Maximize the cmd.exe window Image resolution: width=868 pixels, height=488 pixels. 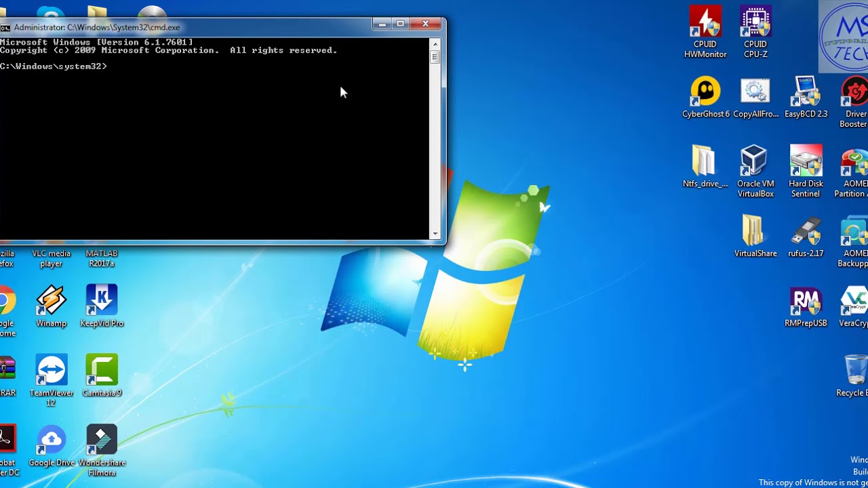[x=400, y=24]
